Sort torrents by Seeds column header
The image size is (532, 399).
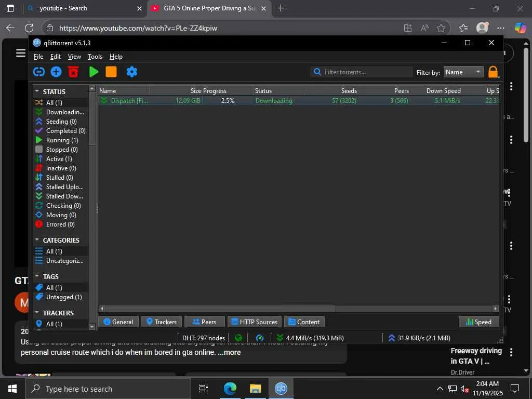(331, 90)
